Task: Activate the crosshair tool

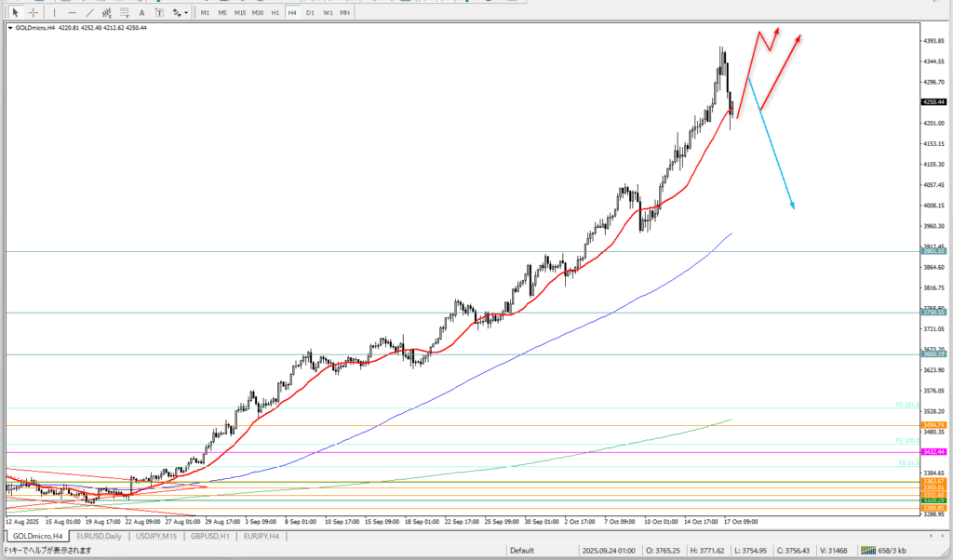Action: pyautogui.click(x=34, y=12)
